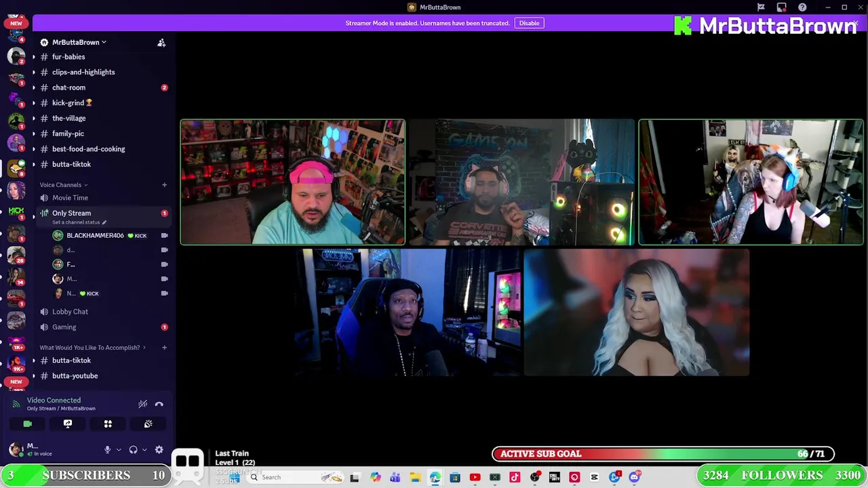This screenshot has width=868, height=488.
Task: Click the noise suppression icon in voice panel
Action: [x=142, y=404]
